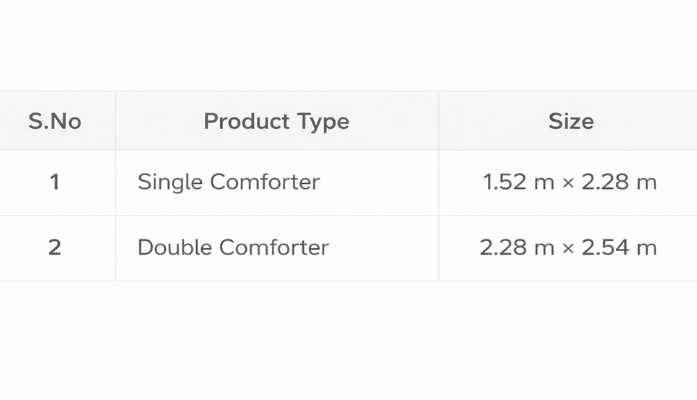
Task: Click the Size column header
Action: [x=570, y=122]
